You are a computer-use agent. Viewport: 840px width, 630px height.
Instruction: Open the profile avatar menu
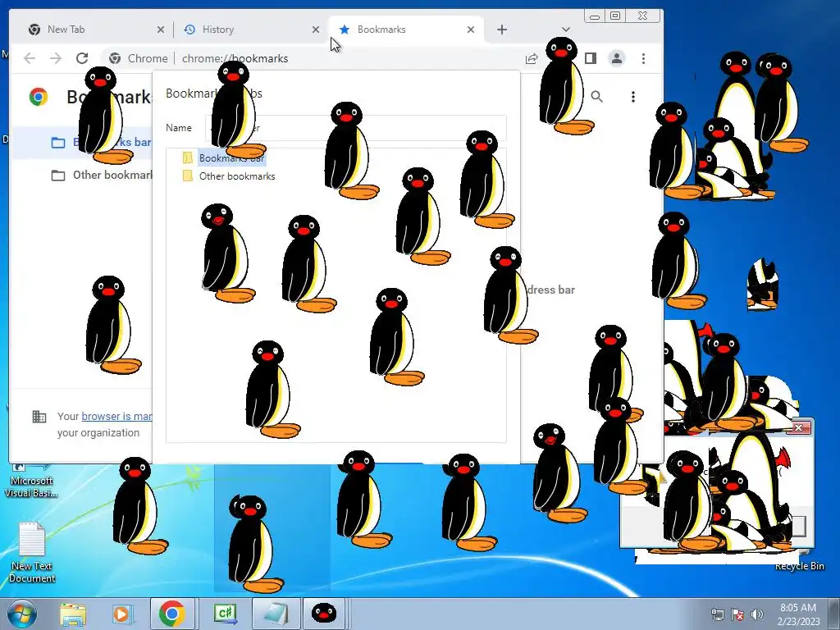coord(617,58)
